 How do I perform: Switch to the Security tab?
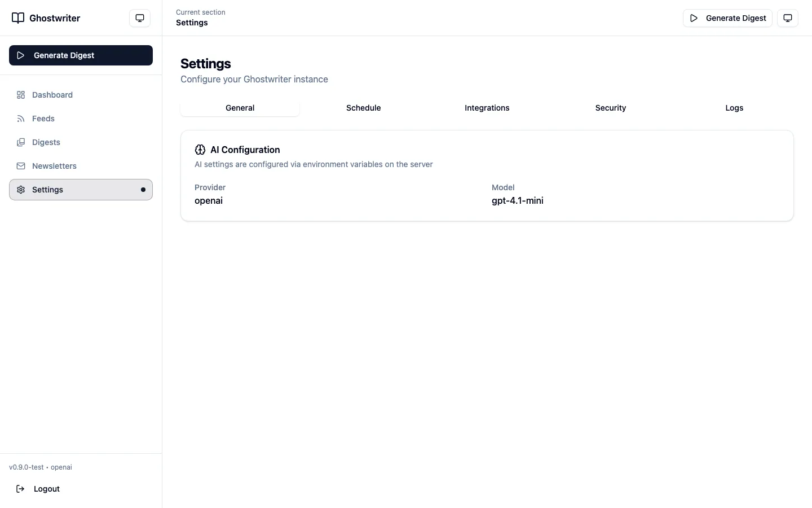(x=611, y=108)
